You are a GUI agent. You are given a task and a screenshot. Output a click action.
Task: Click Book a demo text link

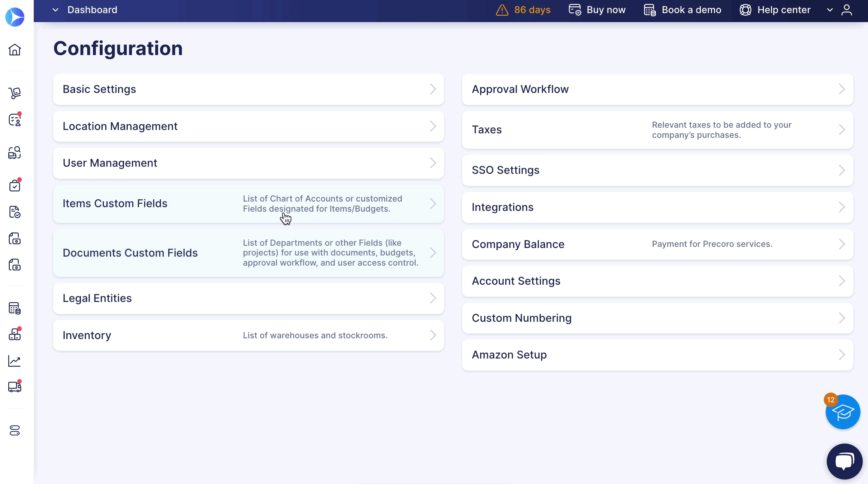click(x=691, y=10)
